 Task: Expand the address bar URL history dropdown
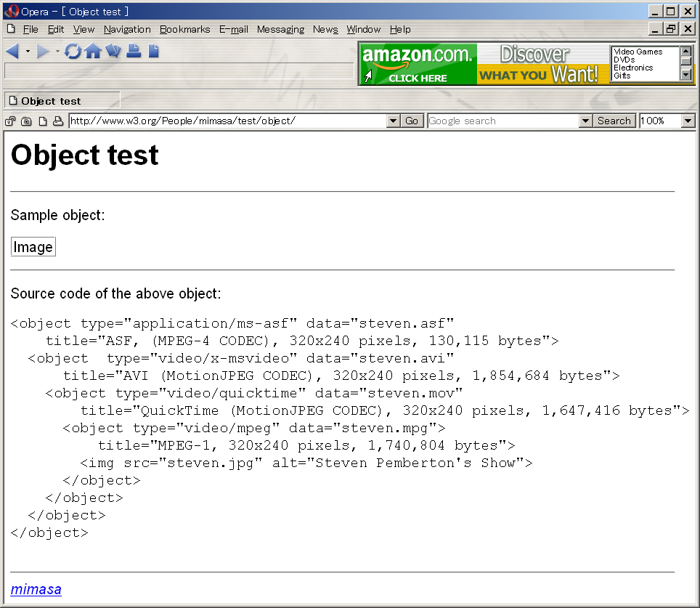393,121
